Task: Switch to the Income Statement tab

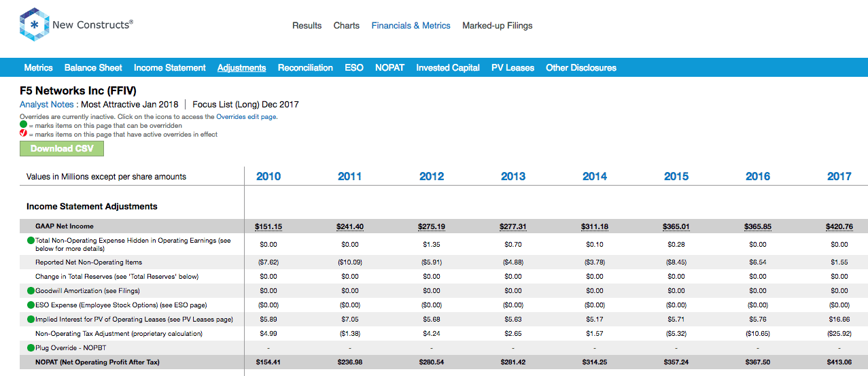Action: [170, 67]
